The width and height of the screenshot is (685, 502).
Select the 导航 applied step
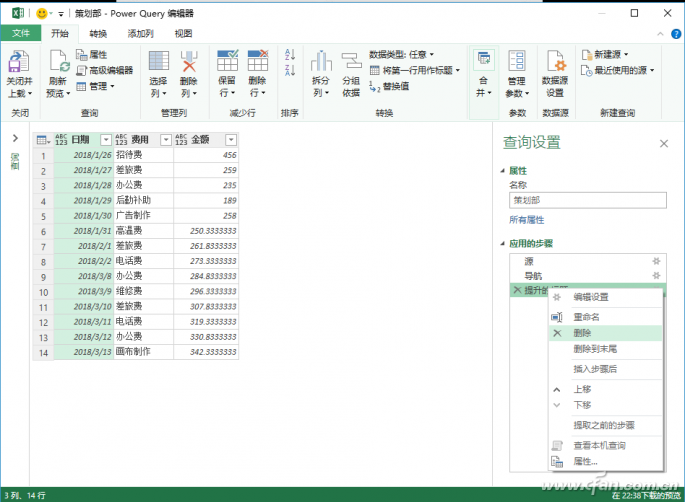[588, 276]
